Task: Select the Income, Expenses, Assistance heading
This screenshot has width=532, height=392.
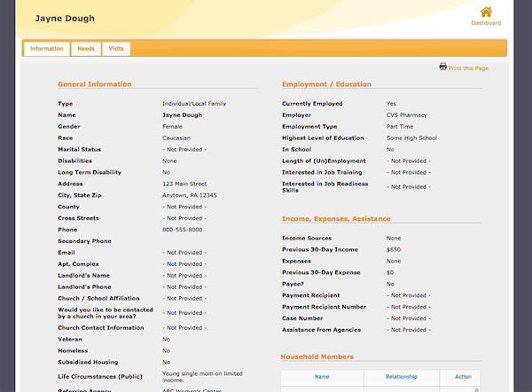Action: (x=336, y=218)
